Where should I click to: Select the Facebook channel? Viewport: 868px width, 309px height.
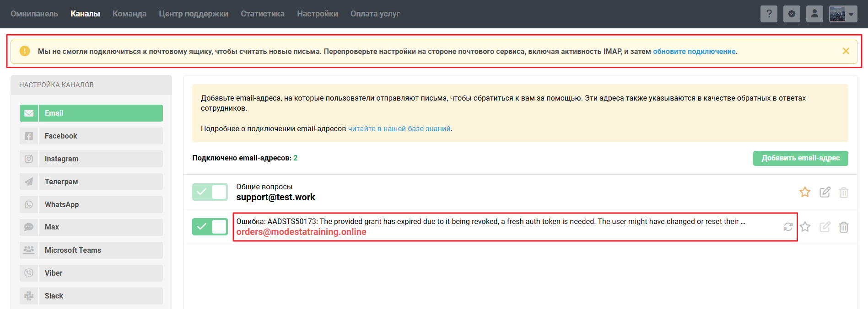(x=91, y=136)
